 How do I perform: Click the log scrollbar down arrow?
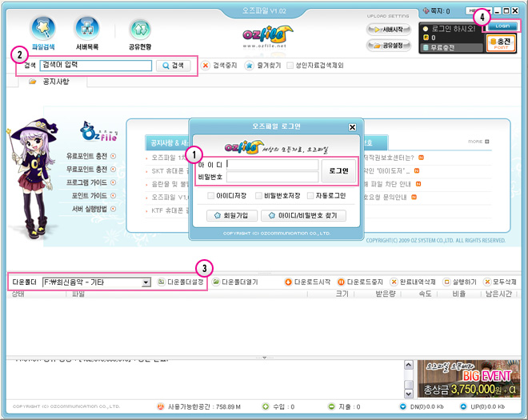(408, 394)
